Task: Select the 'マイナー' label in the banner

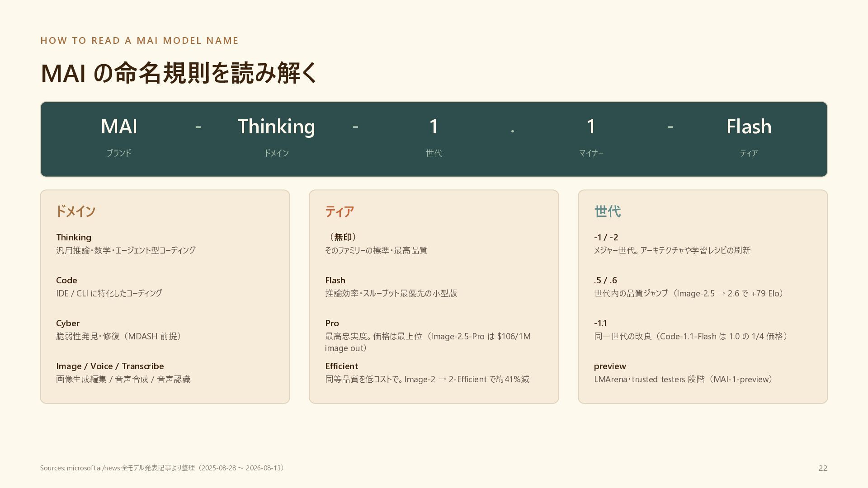Action: [591, 153]
